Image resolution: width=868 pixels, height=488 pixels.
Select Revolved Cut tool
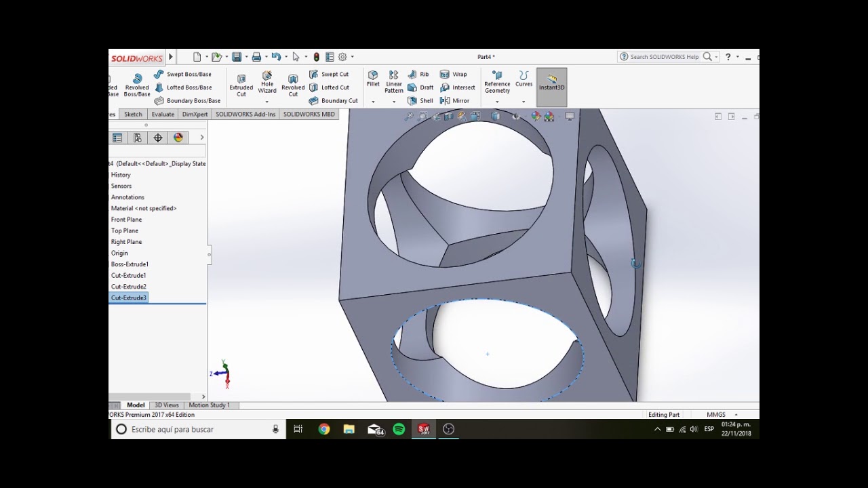(293, 85)
